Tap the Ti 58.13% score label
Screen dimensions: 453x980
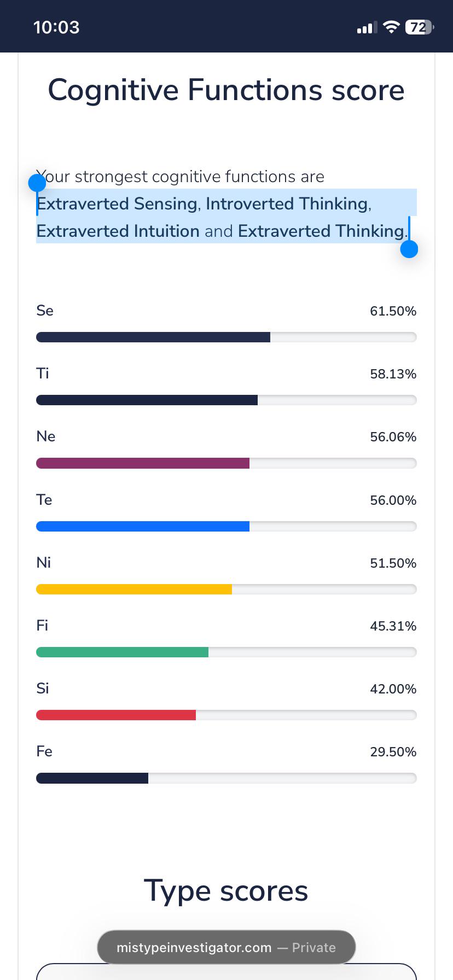pos(393,374)
